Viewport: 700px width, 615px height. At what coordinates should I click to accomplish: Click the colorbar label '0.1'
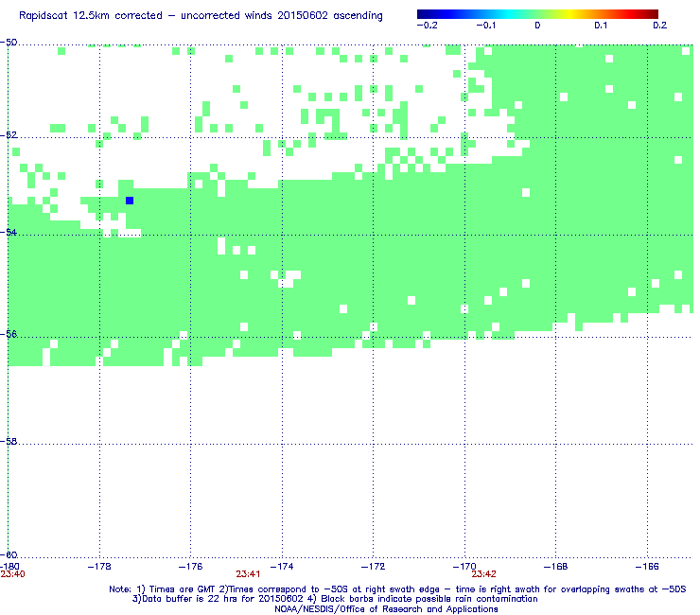click(601, 26)
